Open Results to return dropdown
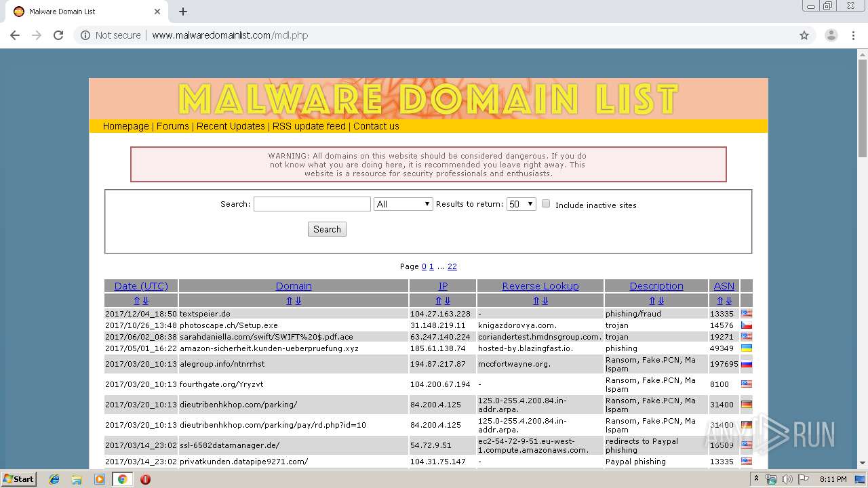868x488 pixels. tap(521, 204)
